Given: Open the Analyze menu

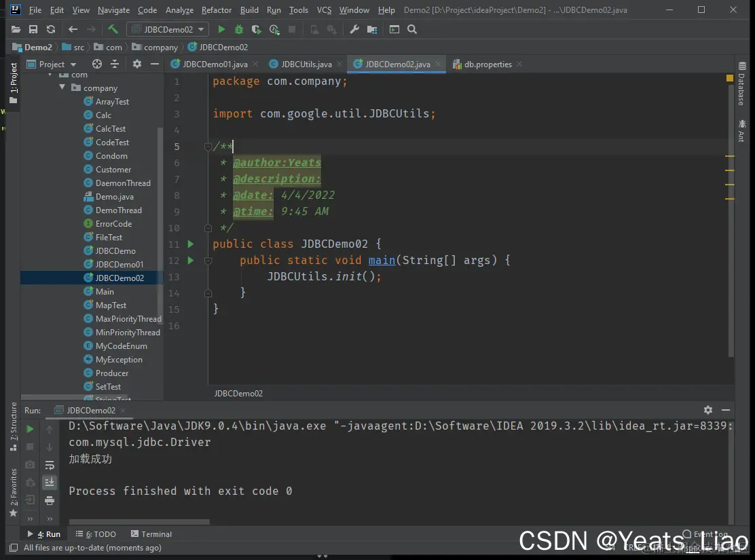Looking at the screenshot, I should click(179, 10).
